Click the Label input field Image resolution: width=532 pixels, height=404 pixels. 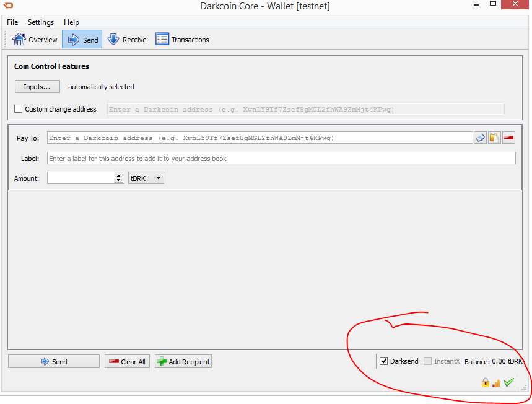(x=281, y=158)
